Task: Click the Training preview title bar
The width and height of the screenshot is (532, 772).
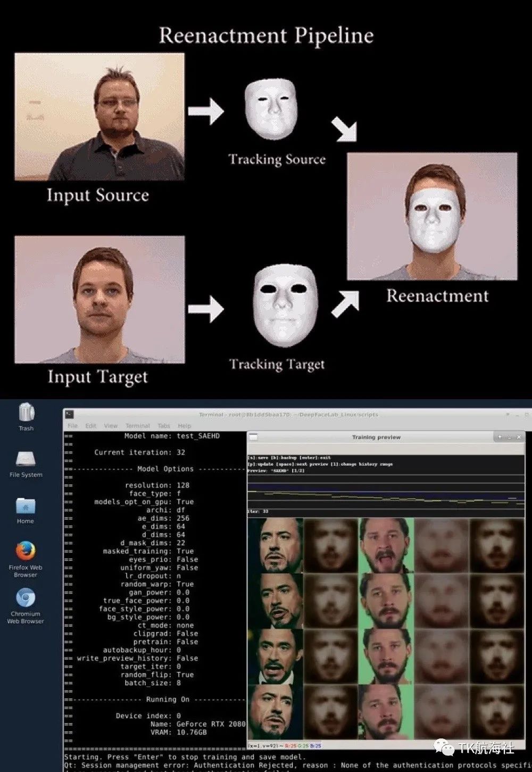Action: point(377,437)
